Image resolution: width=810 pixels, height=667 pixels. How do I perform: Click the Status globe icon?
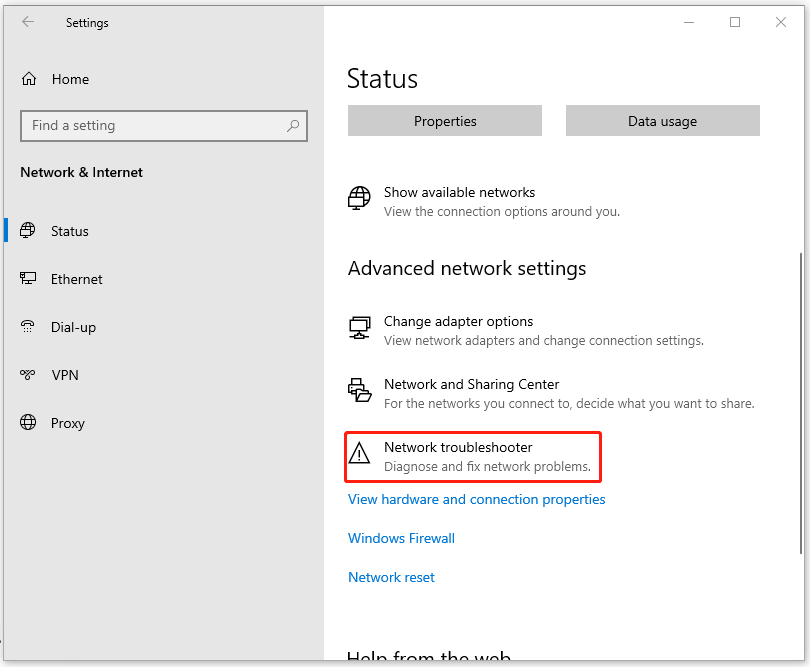point(29,231)
